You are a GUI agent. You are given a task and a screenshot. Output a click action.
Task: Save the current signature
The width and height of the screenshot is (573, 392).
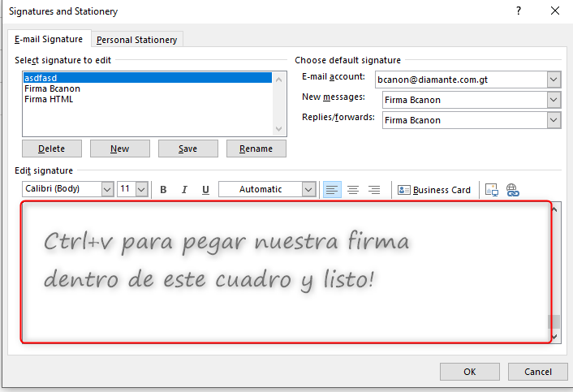click(x=187, y=149)
